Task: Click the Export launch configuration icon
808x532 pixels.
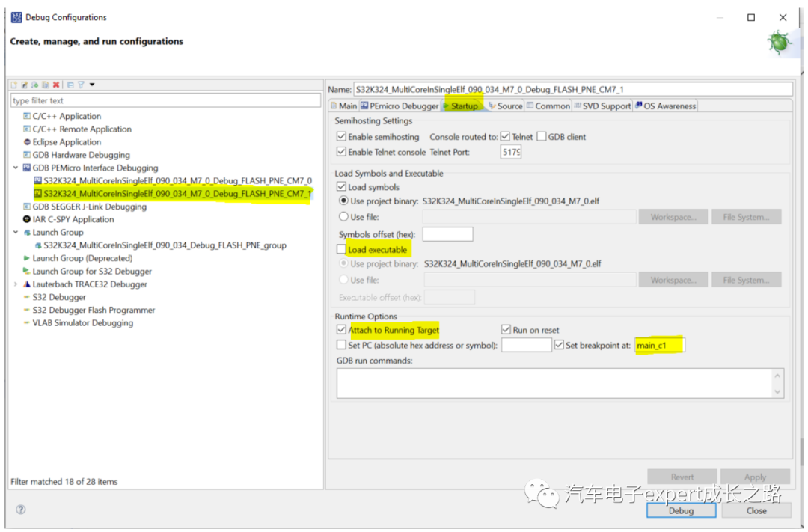Action: pyautogui.click(x=34, y=85)
